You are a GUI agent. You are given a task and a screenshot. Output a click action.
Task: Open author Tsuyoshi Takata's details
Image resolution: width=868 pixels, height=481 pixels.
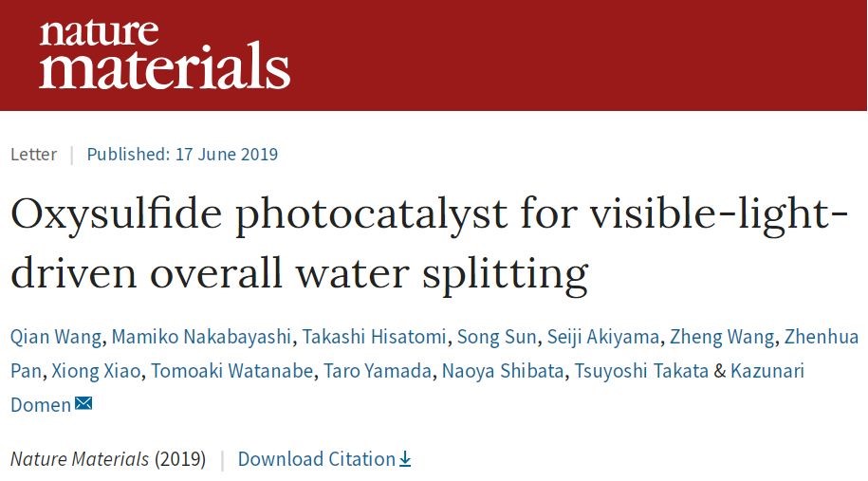[641, 371]
